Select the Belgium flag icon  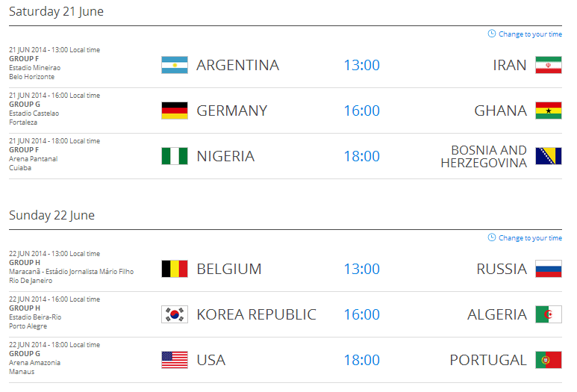click(175, 269)
